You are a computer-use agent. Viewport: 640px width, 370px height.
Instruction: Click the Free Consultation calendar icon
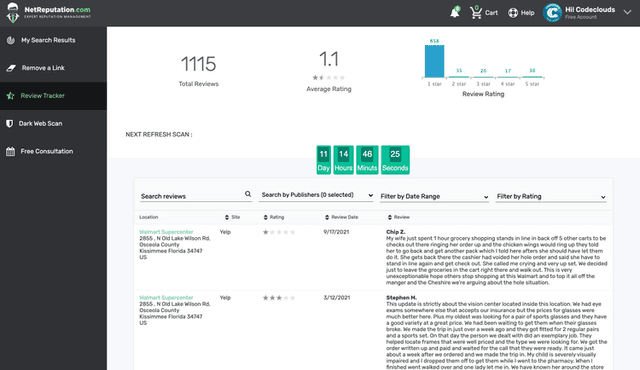[11, 151]
